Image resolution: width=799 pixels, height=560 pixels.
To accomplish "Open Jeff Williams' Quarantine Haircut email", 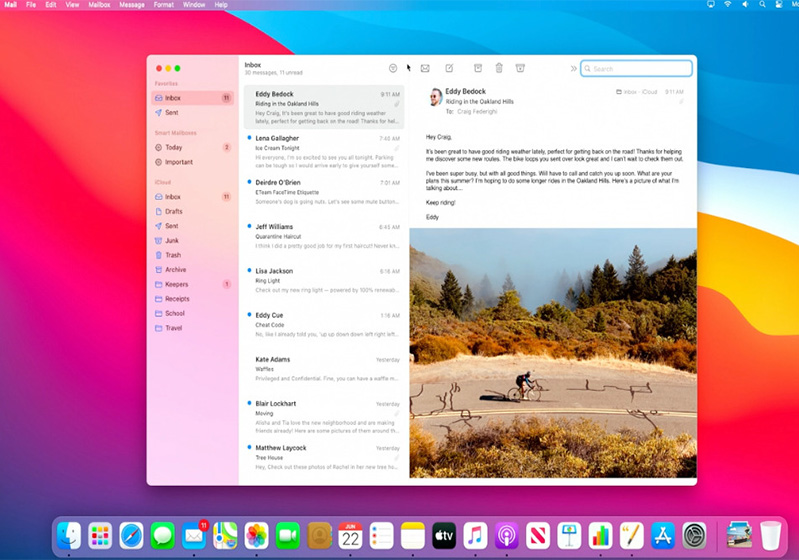I will coord(324,240).
